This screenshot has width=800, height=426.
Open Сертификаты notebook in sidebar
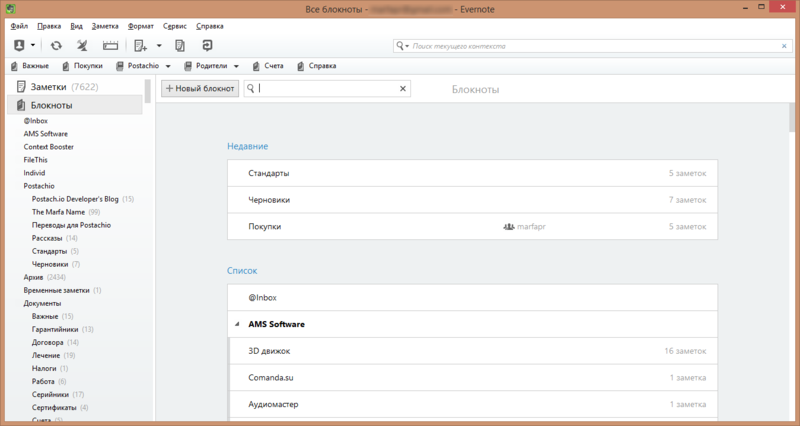[54, 408]
